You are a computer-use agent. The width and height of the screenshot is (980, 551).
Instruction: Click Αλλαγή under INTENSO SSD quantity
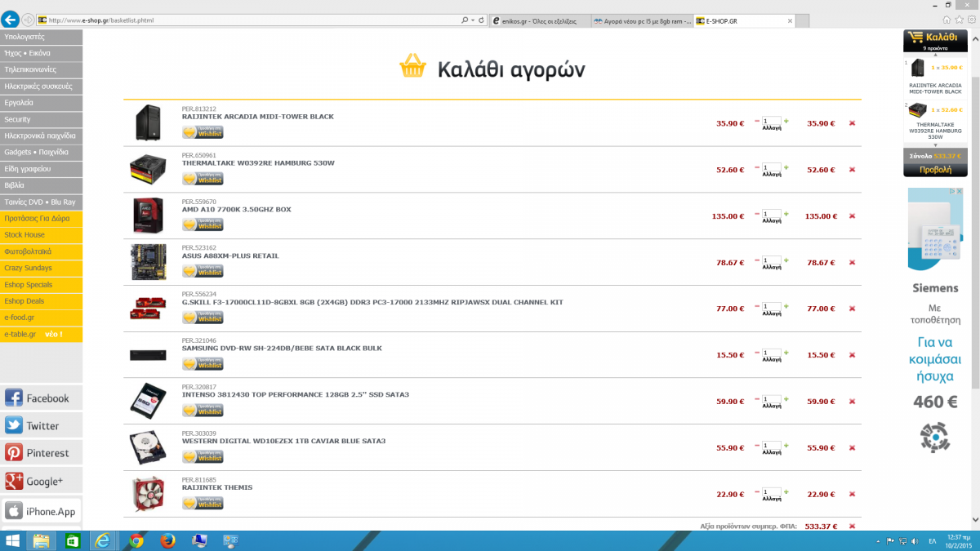pos(772,407)
